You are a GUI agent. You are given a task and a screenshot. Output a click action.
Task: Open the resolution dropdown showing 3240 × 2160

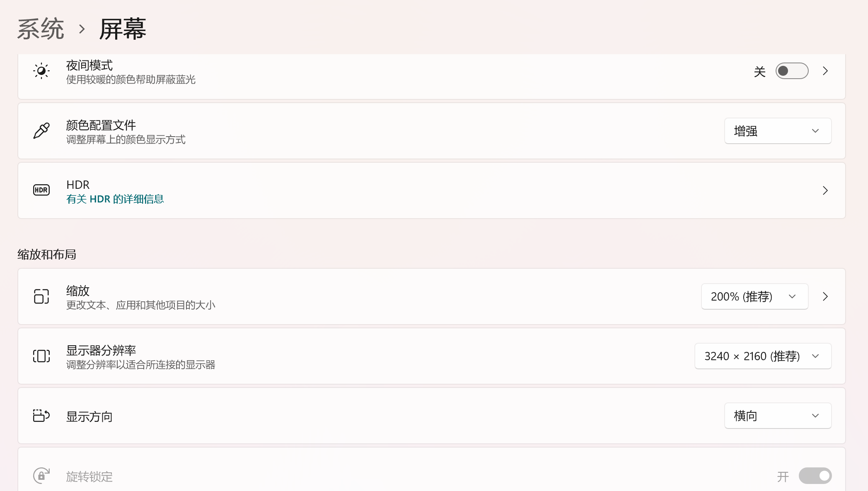[x=763, y=356]
